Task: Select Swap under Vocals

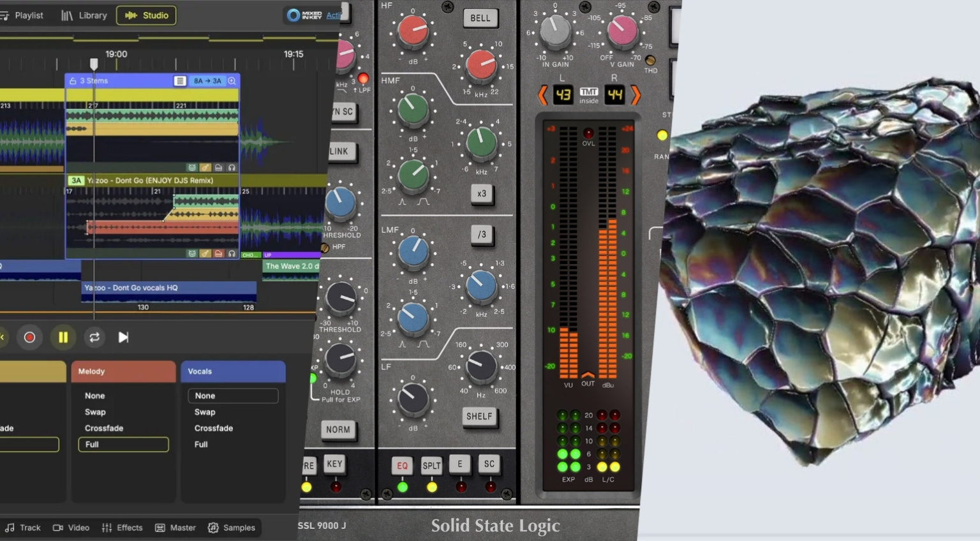Action: [205, 412]
